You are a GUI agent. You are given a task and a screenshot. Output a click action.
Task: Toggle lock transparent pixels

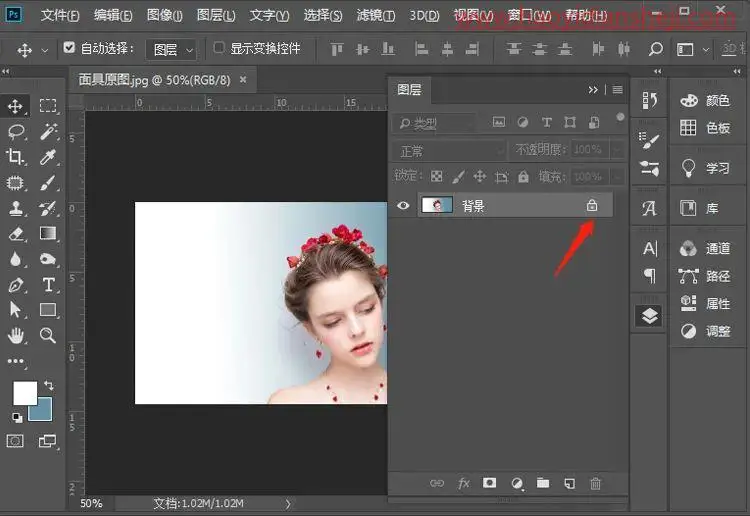click(436, 176)
